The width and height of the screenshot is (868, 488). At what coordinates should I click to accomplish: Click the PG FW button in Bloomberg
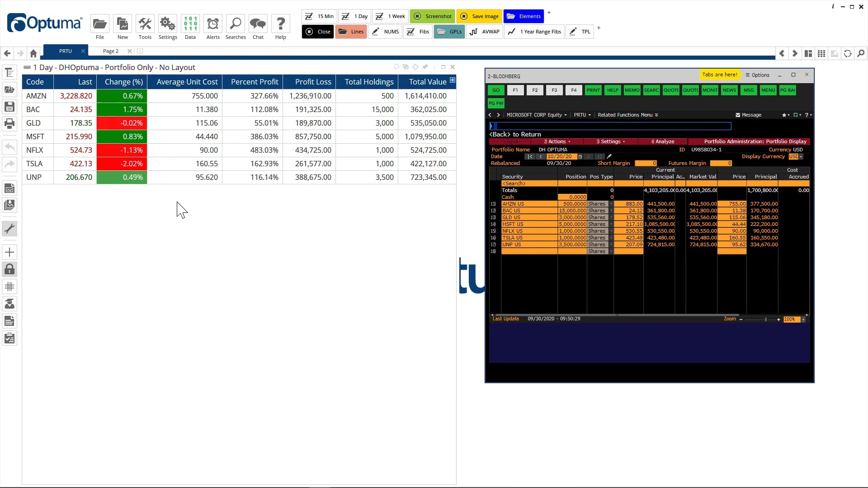[x=496, y=103]
